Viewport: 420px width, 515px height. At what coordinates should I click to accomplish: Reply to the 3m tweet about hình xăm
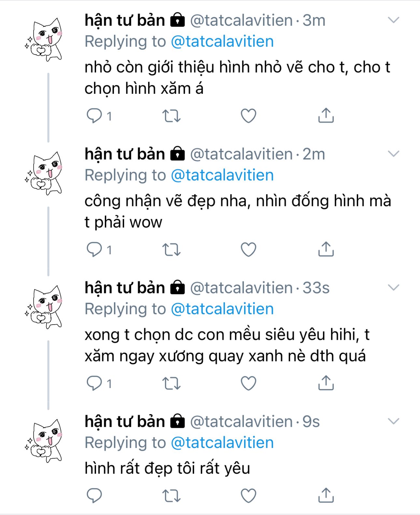tap(94, 116)
